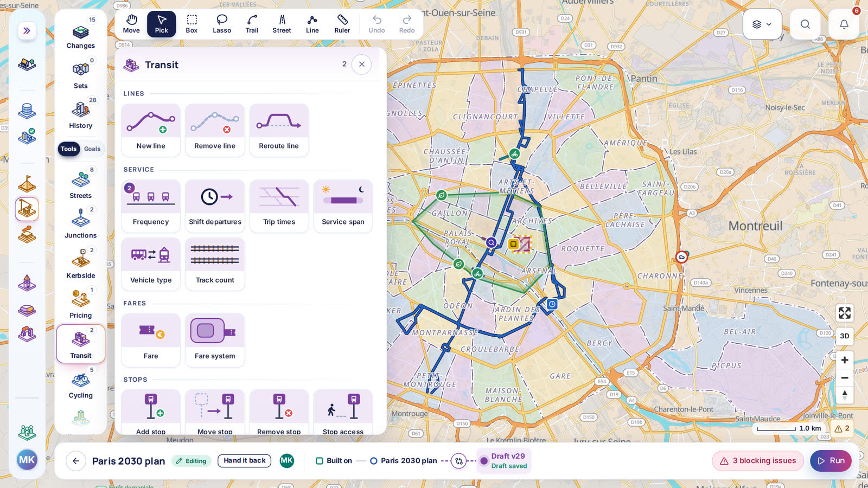Run the Paris 2030 plan
Screen dimensions: 868x488
click(x=831, y=461)
